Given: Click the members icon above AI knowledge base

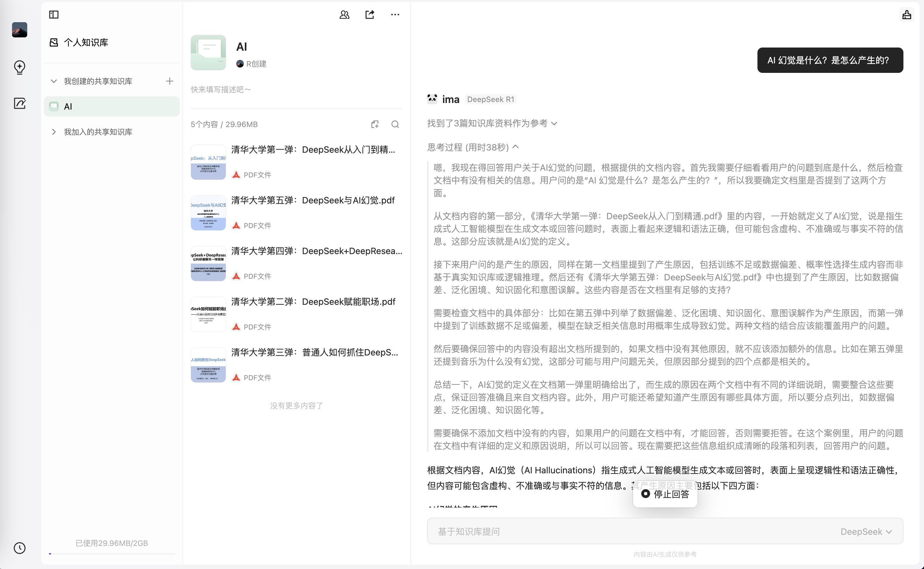Looking at the screenshot, I should point(344,15).
